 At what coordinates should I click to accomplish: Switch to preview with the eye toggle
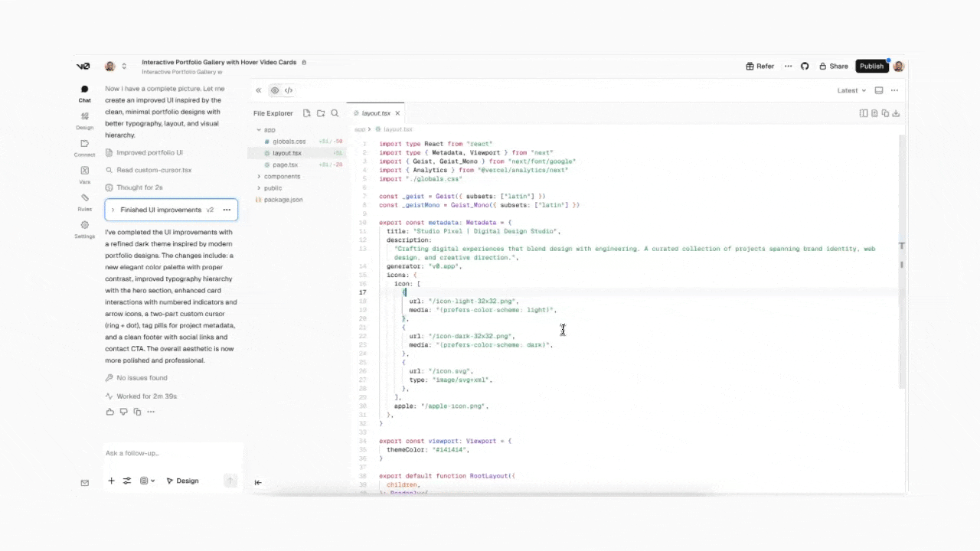click(274, 90)
